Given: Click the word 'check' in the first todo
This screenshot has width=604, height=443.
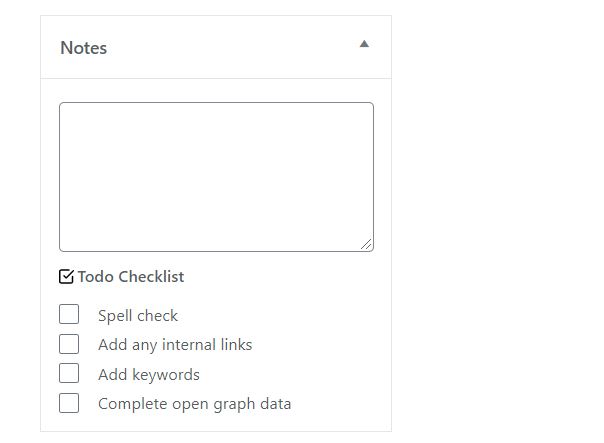Looking at the screenshot, I should 158,315.
